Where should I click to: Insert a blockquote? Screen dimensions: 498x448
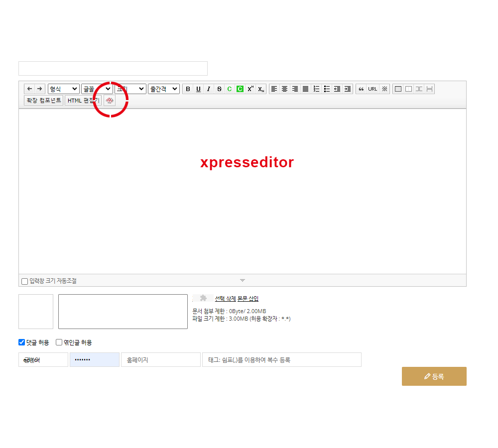click(x=361, y=89)
